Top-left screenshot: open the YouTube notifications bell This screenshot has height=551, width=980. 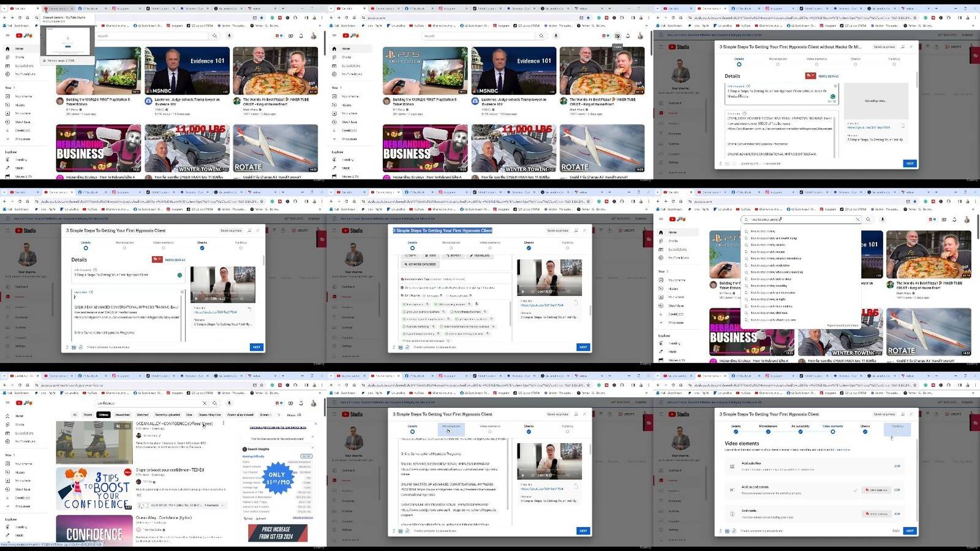coord(301,36)
